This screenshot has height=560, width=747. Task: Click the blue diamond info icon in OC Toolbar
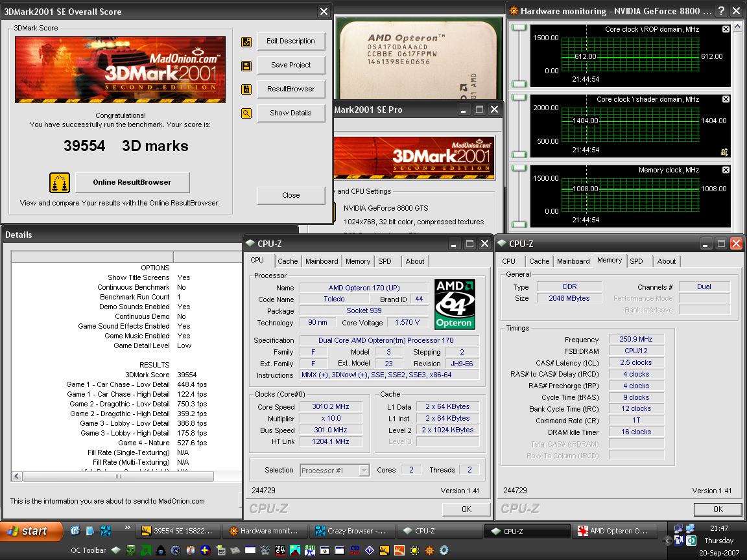370,550
